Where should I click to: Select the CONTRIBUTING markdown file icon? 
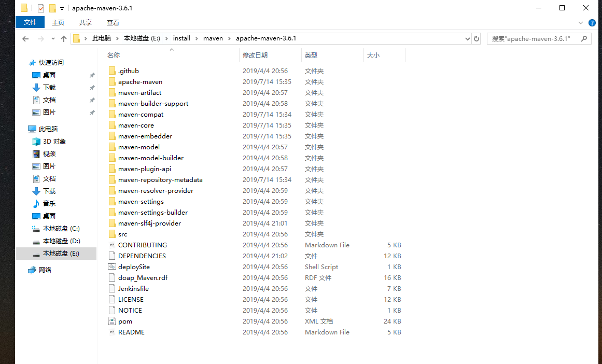(112, 245)
